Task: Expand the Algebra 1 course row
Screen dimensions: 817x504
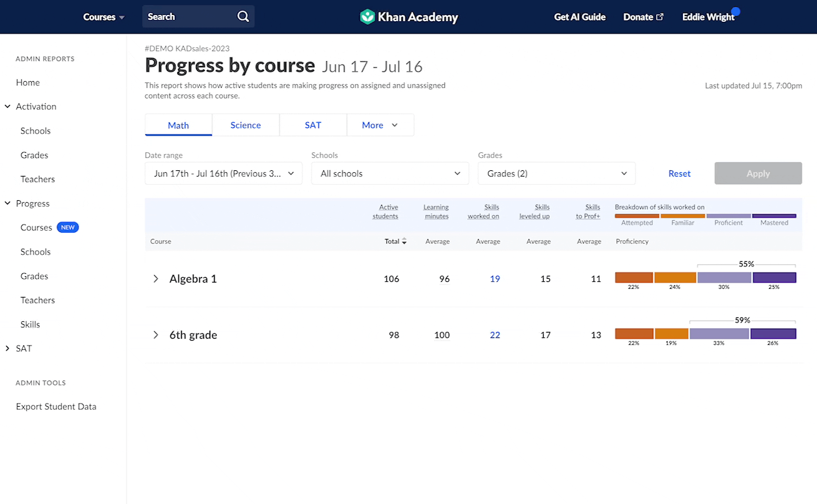Action: pos(156,279)
